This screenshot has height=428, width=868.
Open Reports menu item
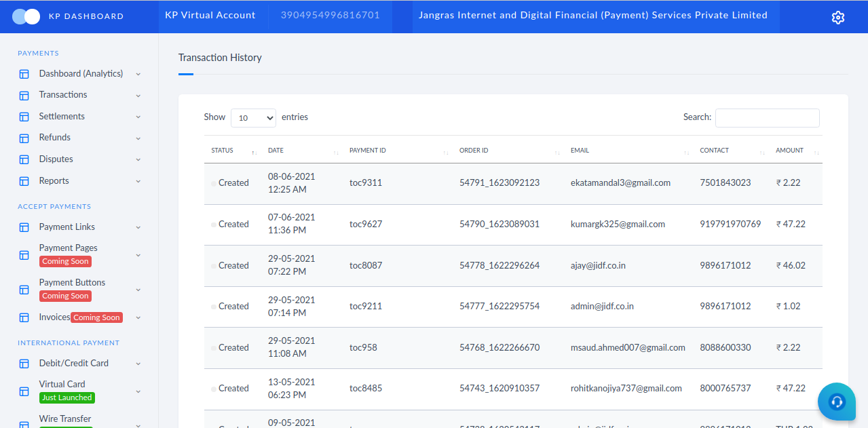pos(54,180)
